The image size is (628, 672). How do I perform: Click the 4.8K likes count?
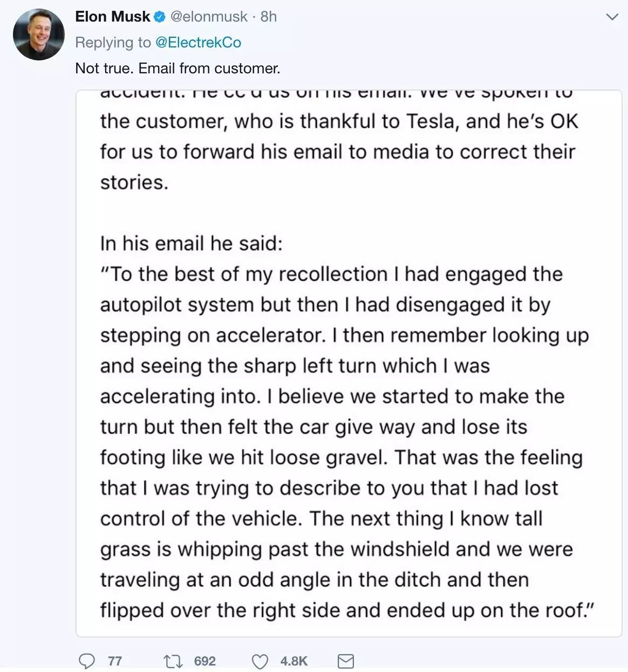pyautogui.click(x=293, y=661)
